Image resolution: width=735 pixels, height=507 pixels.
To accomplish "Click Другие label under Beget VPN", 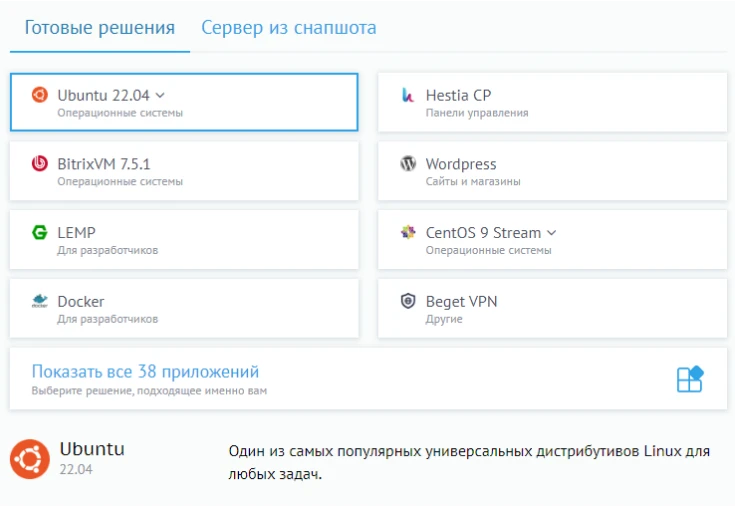I will pos(444,319).
